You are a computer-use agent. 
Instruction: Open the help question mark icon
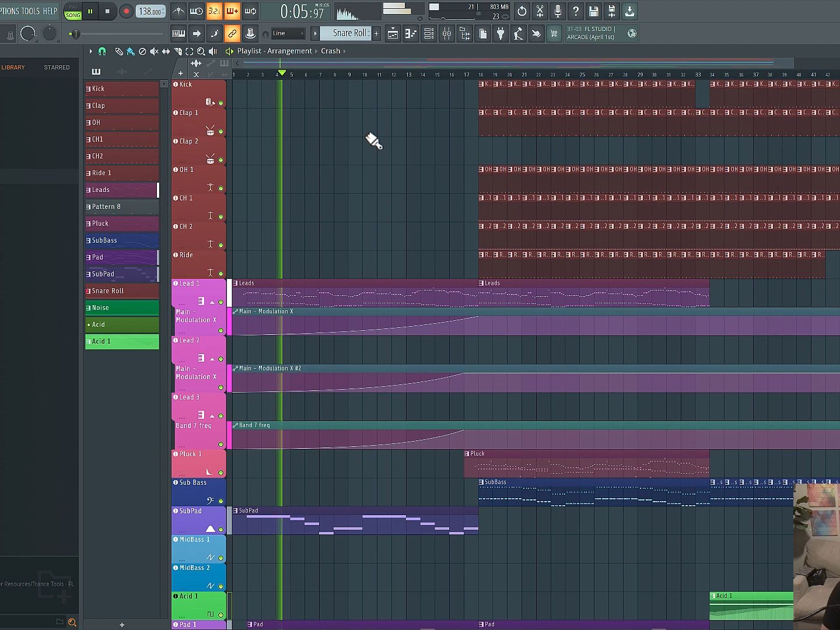576,11
